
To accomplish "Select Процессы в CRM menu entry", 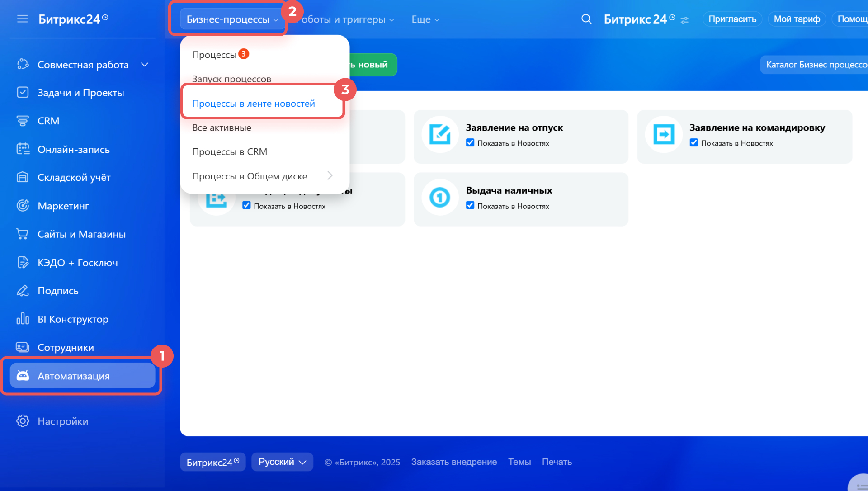I will [230, 152].
